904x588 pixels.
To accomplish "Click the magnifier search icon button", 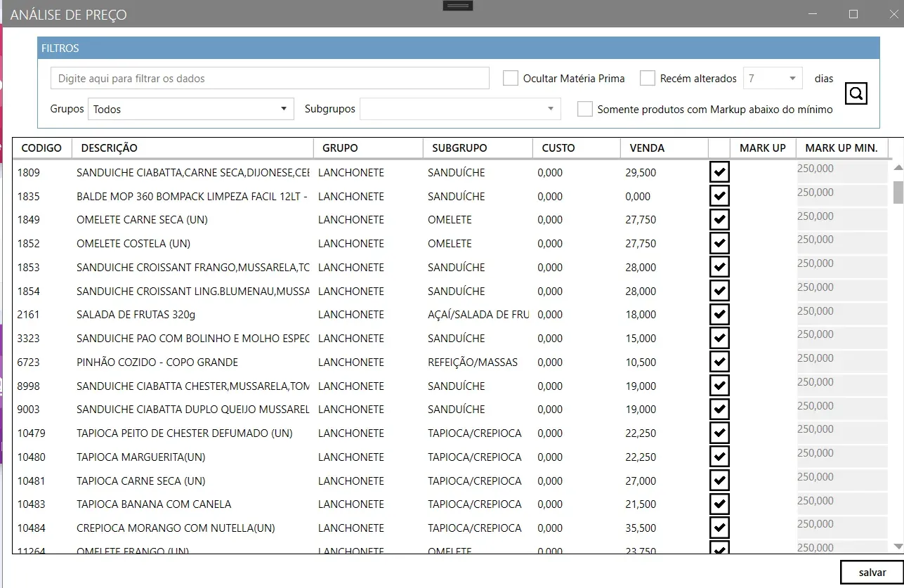I will pyautogui.click(x=856, y=93).
